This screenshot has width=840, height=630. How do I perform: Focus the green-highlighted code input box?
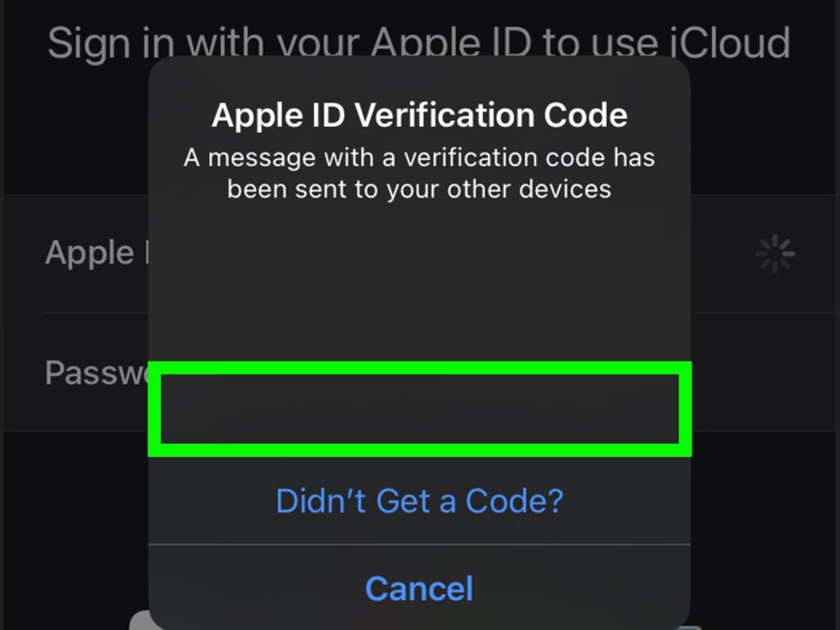pyautogui.click(x=419, y=409)
